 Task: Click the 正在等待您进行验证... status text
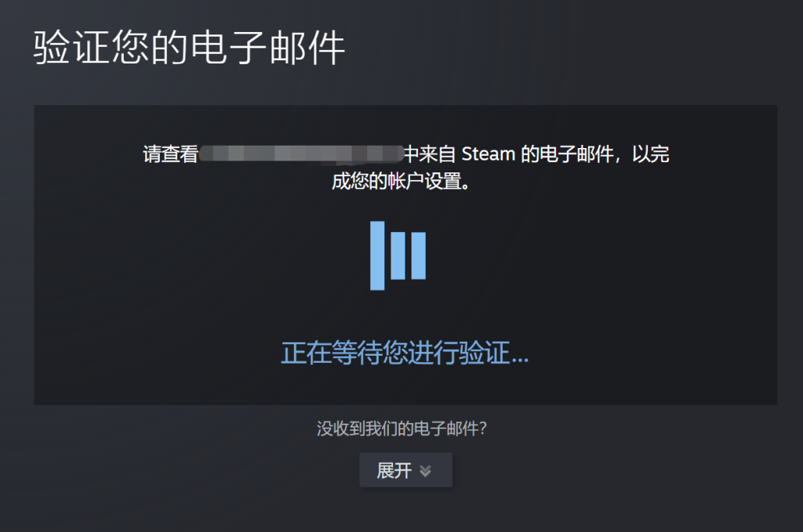tap(405, 353)
